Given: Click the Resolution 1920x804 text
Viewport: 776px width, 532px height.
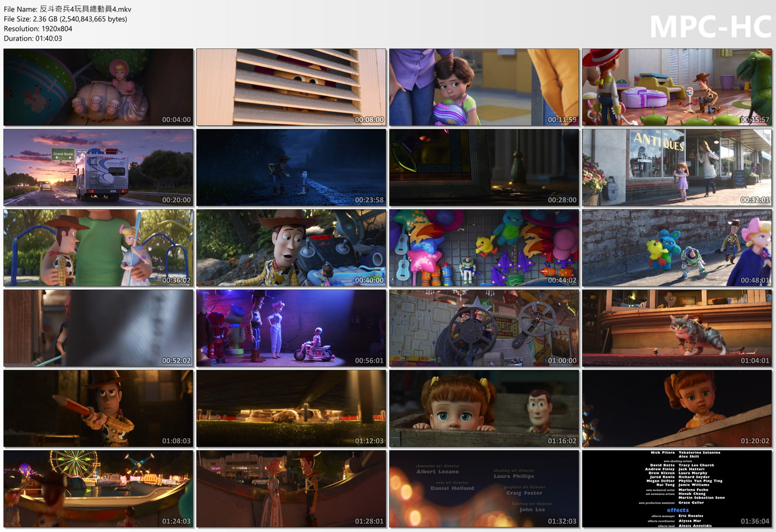Looking at the screenshot, I should coord(38,29).
